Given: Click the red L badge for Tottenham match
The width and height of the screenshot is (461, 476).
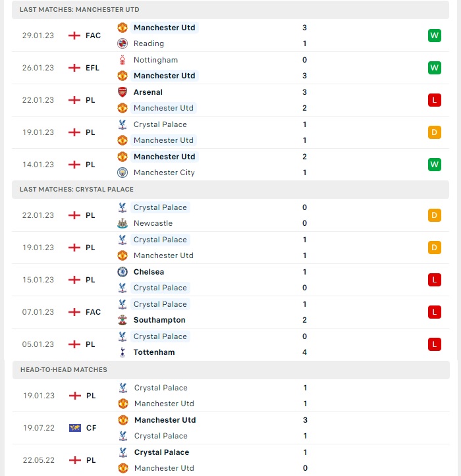Looking at the screenshot, I should point(434,344).
